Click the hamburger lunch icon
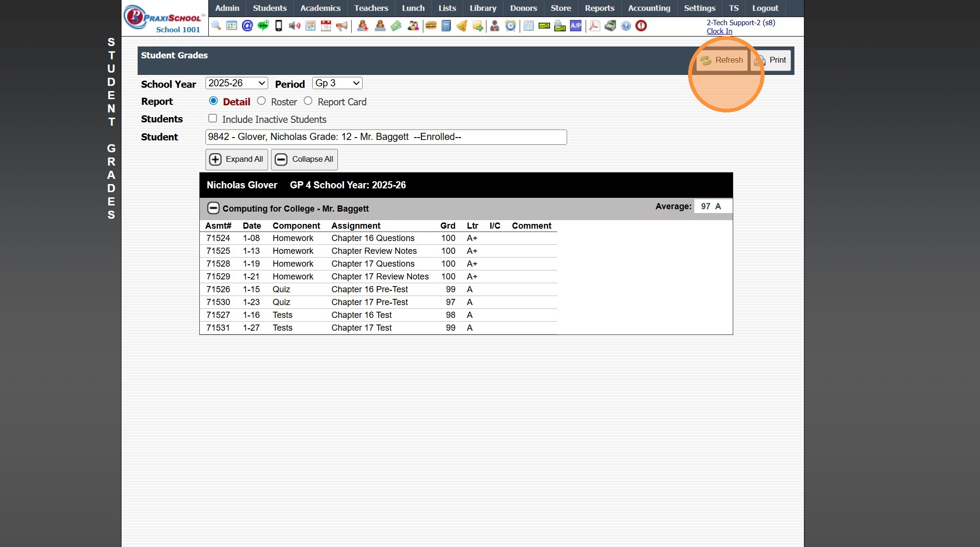The width and height of the screenshot is (980, 547). coord(431,26)
